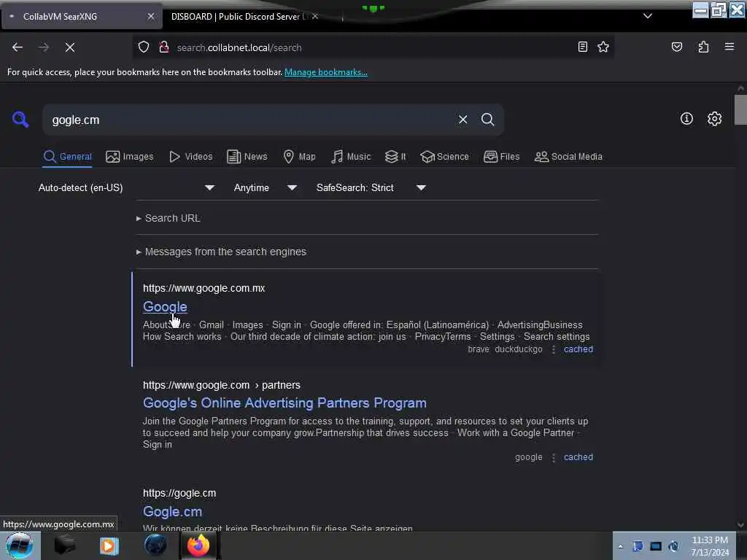Switch to the Videos category

coord(190,157)
